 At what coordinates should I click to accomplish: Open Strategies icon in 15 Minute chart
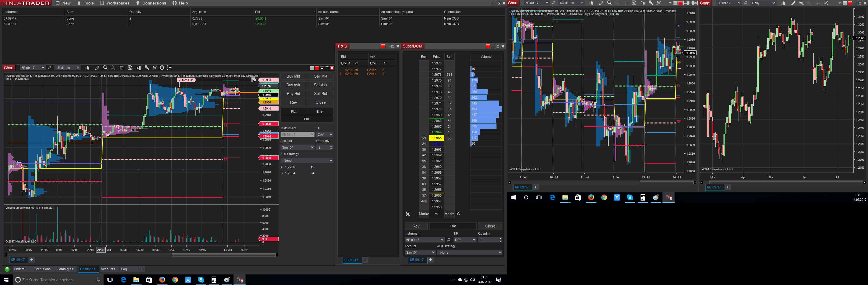(154, 68)
